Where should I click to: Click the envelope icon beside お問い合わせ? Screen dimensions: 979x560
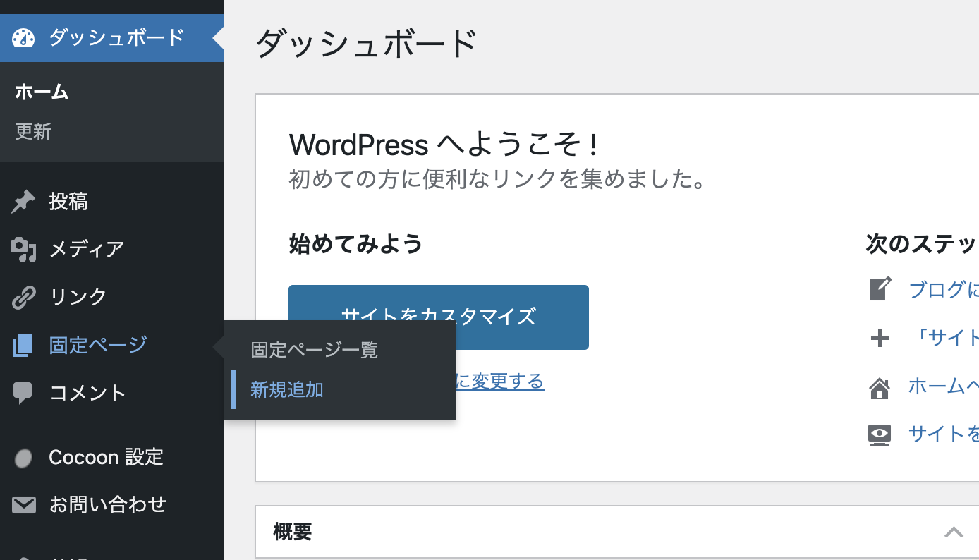[x=23, y=505]
